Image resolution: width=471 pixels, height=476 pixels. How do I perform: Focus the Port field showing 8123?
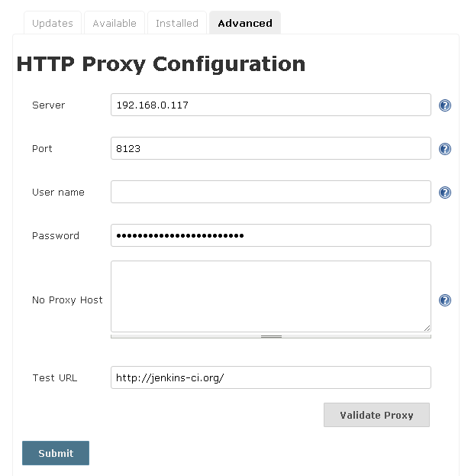(x=271, y=148)
